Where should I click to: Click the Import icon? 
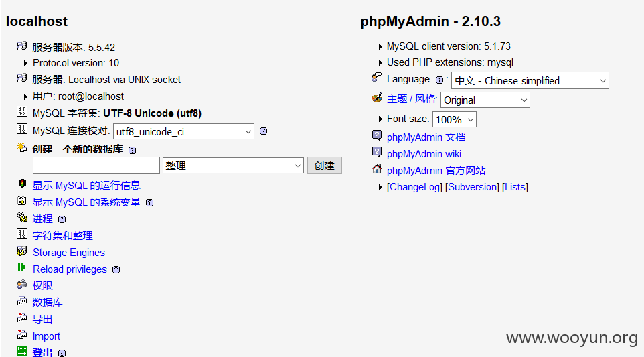click(x=22, y=334)
